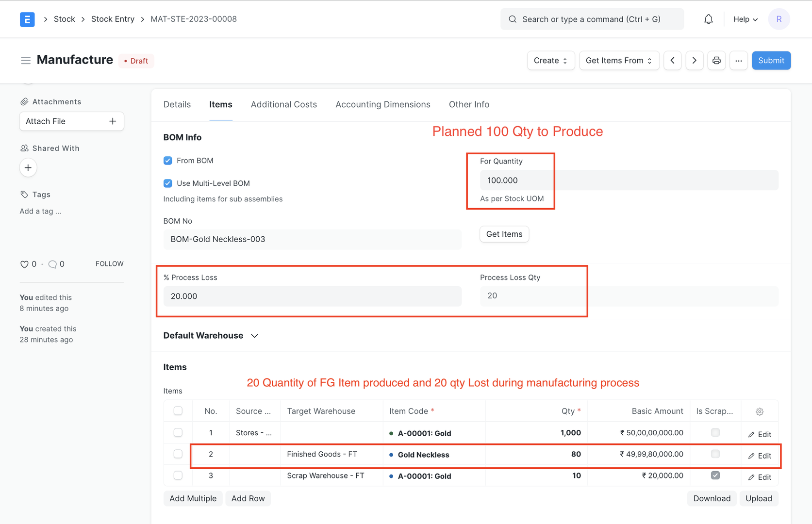Click the global search input field
Image resolution: width=812 pixels, height=524 pixels.
tap(592, 19)
